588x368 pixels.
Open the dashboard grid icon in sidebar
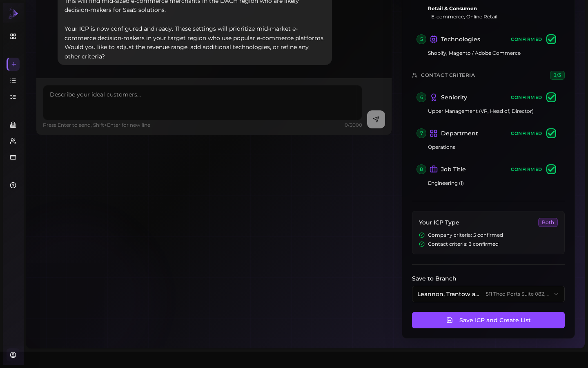pos(13,36)
